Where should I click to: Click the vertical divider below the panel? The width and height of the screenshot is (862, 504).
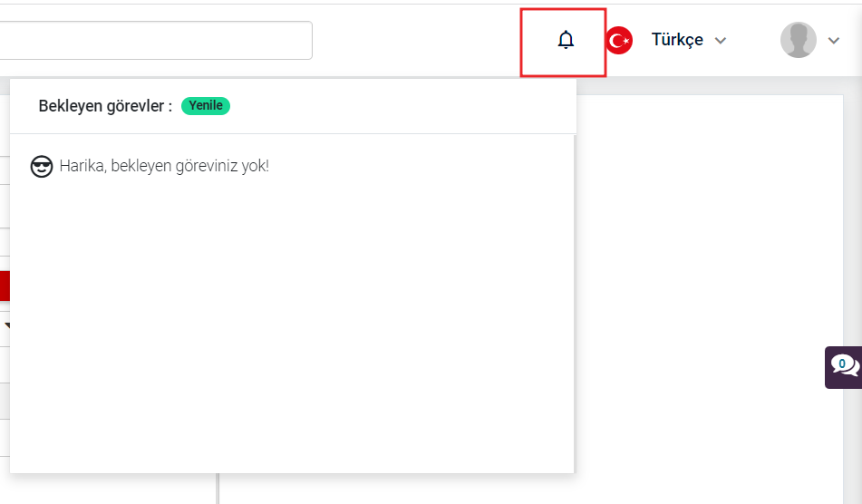click(218, 489)
